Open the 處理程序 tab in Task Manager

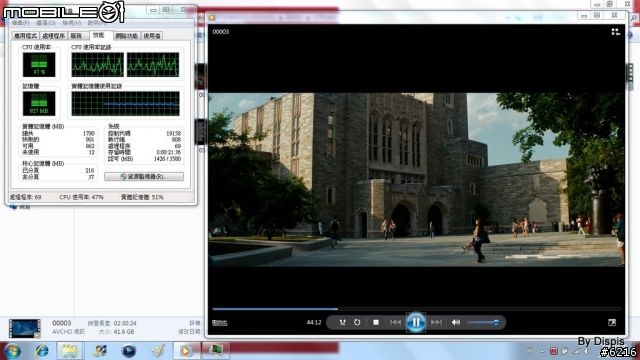click(54, 36)
